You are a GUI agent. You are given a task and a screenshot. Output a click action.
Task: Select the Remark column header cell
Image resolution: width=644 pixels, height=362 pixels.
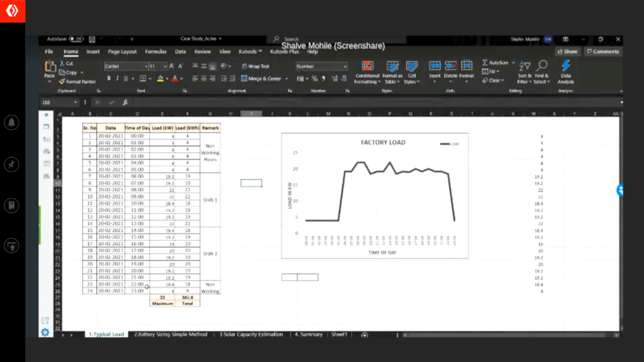coord(210,128)
